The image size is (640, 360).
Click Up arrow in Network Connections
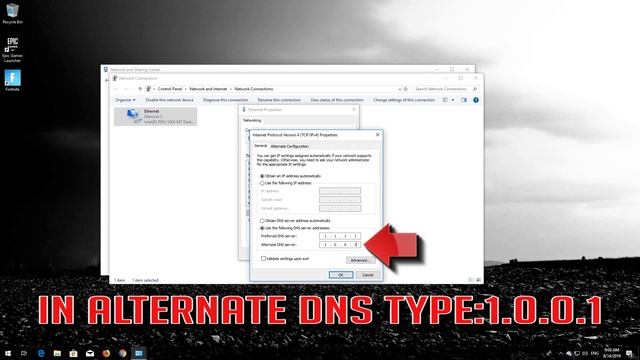[140, 89]
